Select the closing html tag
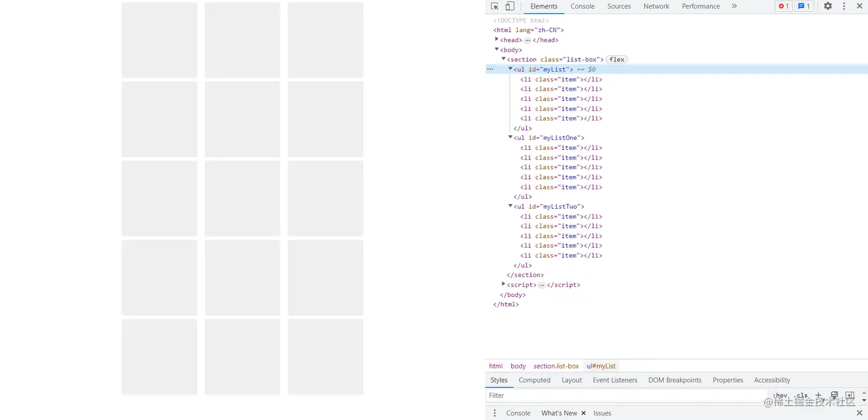 tap(506, 305)
